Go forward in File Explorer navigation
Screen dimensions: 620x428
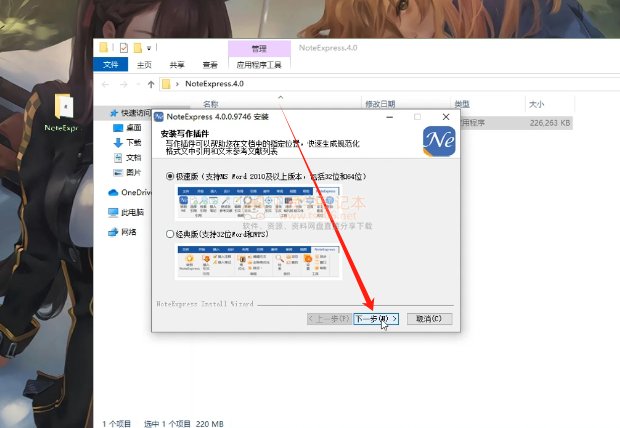click(x=124, y=84)
